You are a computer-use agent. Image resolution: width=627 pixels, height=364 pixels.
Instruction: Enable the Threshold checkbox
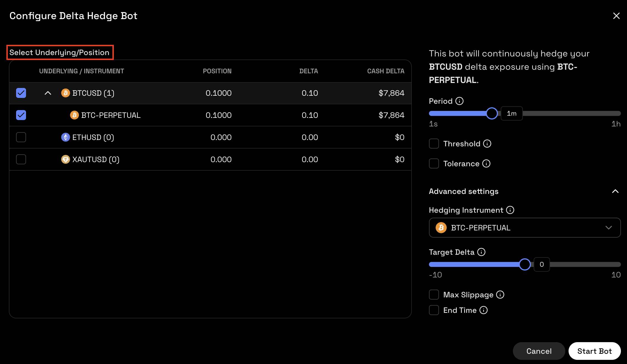tap(434, 144)
